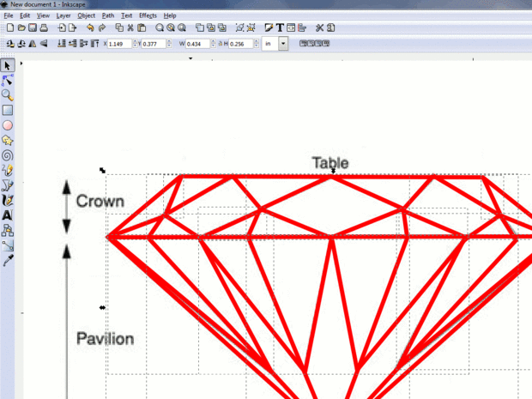Activate the Spiral tool
The width and height of the screenshot is (532, 399).
pyautogui.click(x=8, y=155)
